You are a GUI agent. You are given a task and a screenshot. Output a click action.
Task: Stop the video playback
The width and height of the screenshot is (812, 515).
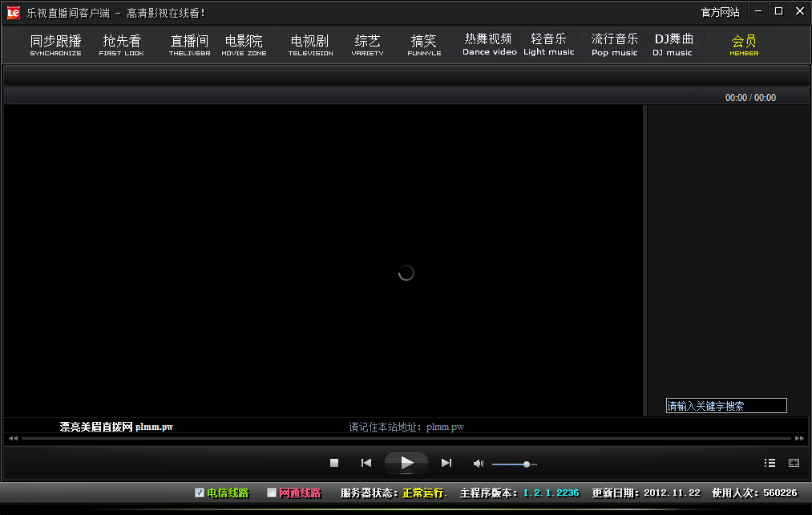point(334,463)
